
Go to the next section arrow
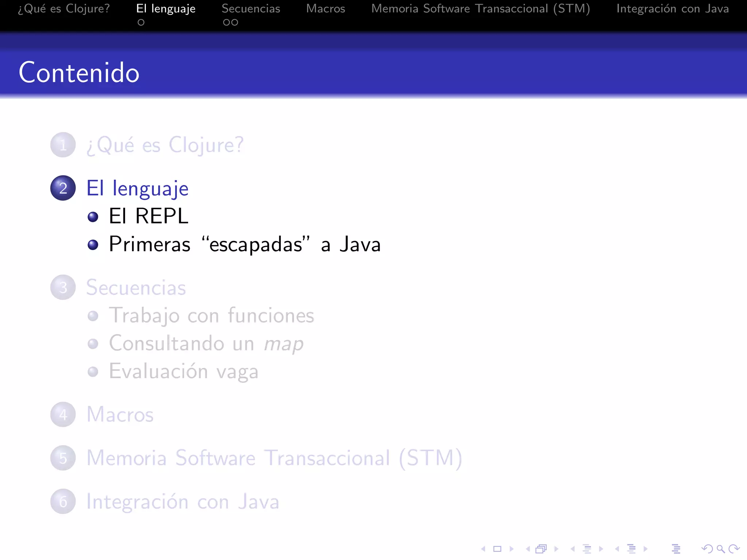[x=645, y=549]
